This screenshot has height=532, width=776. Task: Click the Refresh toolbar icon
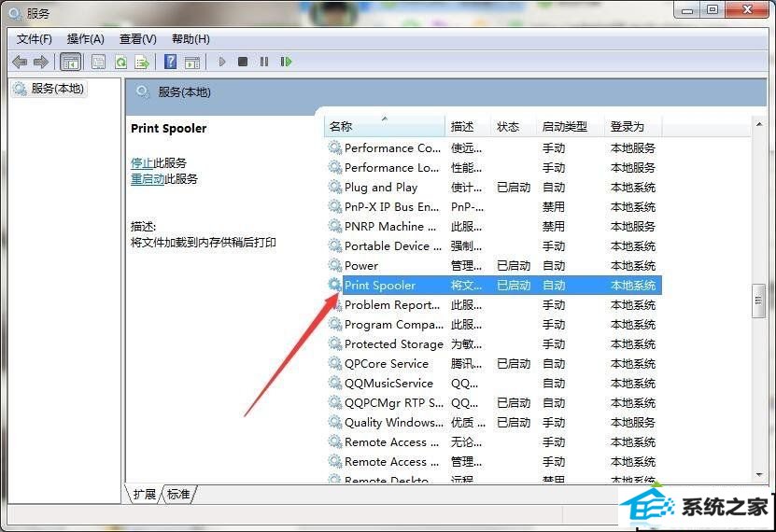[120, 62]
